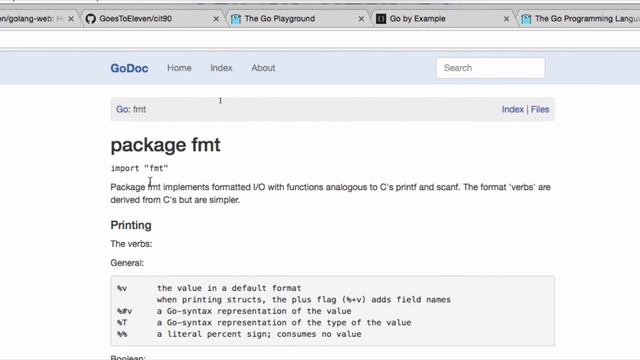This screenshot has height=360, width=640.
Task: Open Index in the GoDoc navbar
Action: [x=221, y=68]
